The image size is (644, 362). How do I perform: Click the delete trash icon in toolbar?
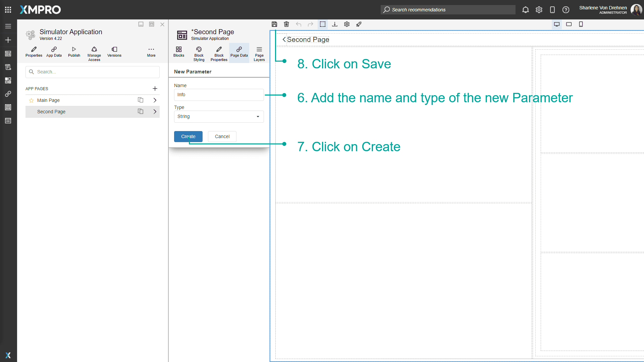pos(286,24)
